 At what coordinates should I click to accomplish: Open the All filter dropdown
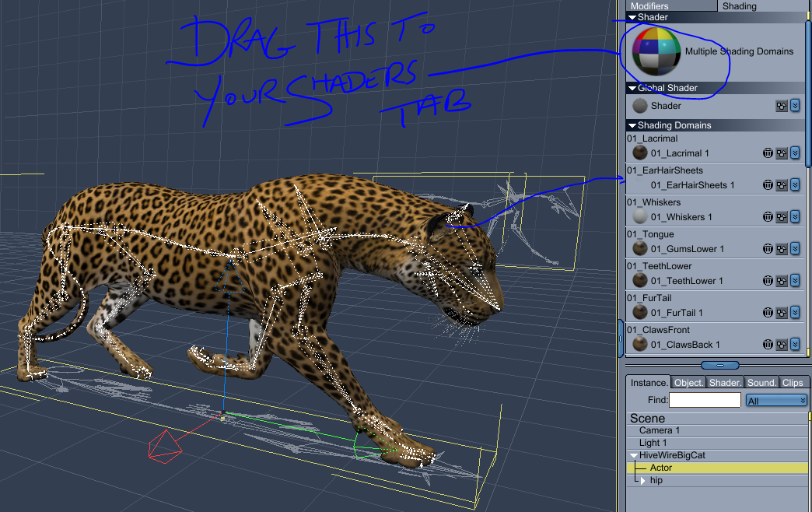[776, 400]
